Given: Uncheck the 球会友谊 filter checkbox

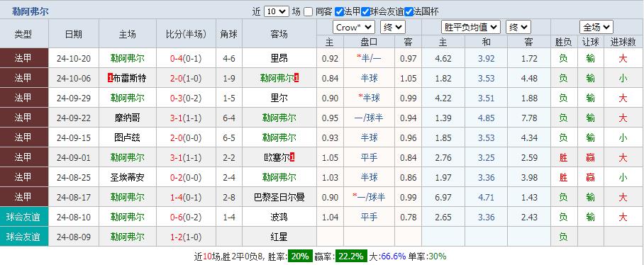Looking at the screenshot, I should point(365,11).
